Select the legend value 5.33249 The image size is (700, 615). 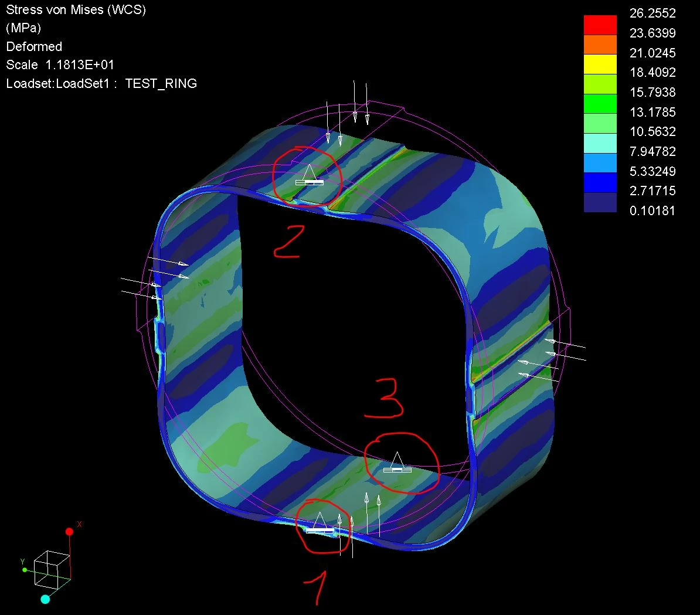[653, 171]
